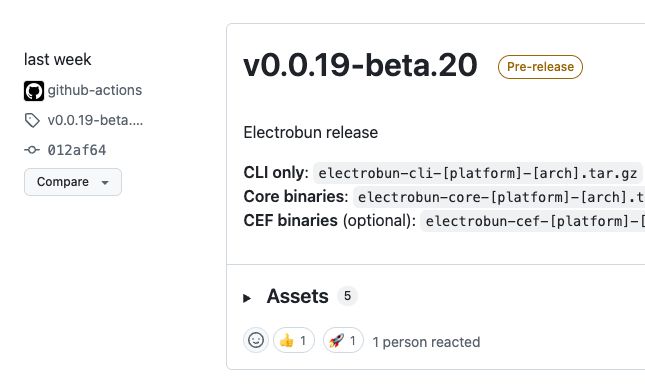Viewport: 645px width, 392px height.
Task: Open the Compare dropdown
Action: [x=73, y=182]
